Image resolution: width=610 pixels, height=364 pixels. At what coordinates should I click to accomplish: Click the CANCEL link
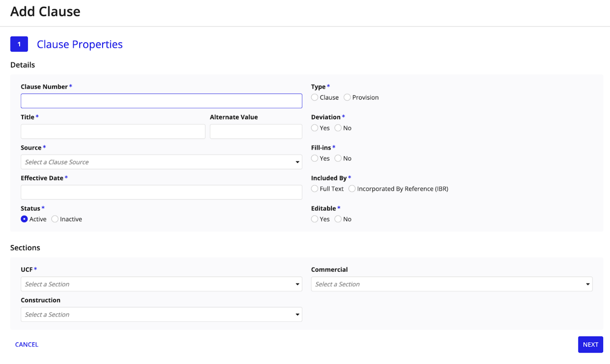pyautogui.click(x=27, y=345)
